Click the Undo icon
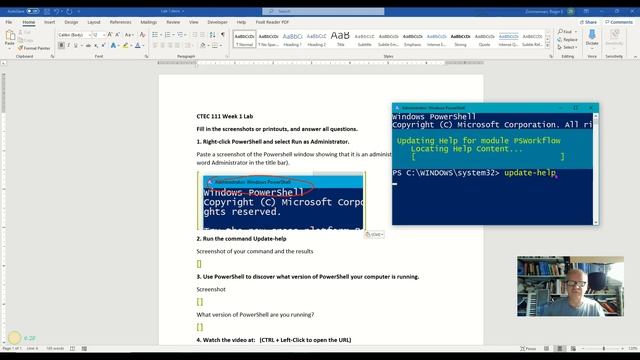640x360 pixels. [57, 11]
